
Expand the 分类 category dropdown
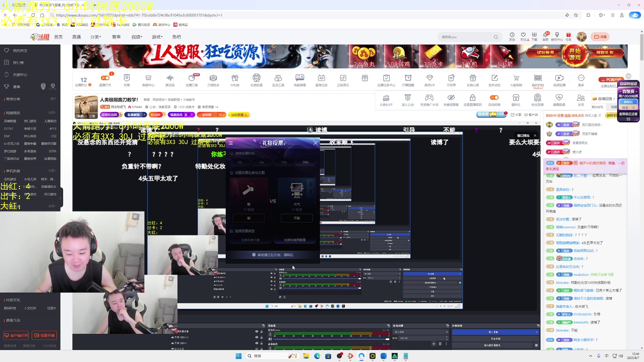coord(96,37)
